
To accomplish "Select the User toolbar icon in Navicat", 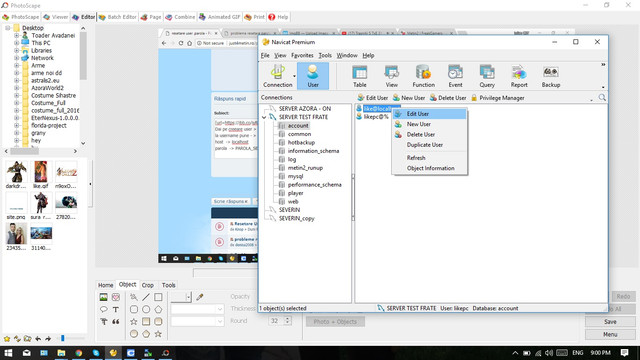I will pyautogui.click(x=313, y=76).
